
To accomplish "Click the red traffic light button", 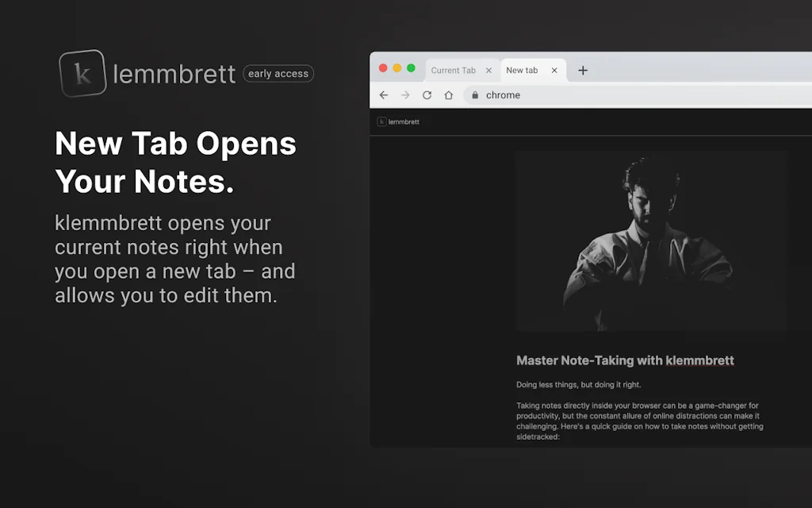I will 383,69.
